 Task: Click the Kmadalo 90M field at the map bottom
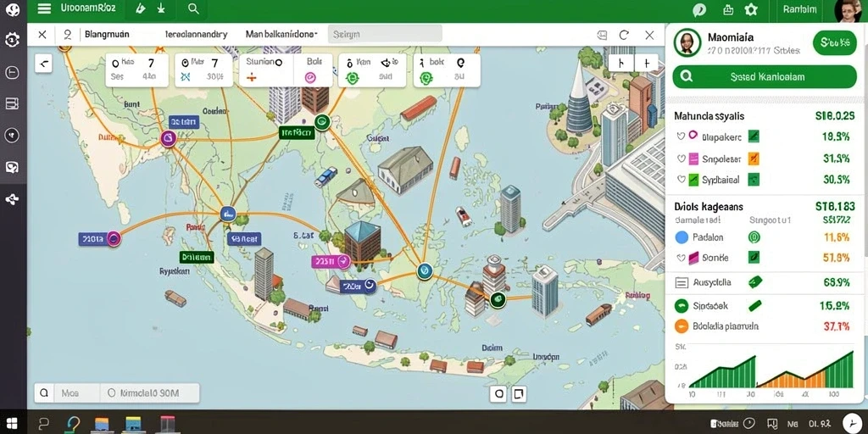tap(149, 393)
